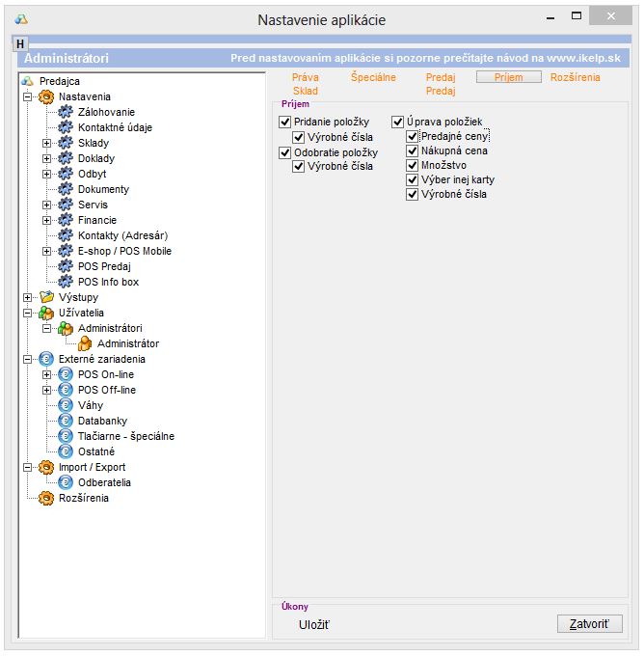Expand the POS On-line node
Image resolution: width=644 pixels, height=656 pixels.
pos(46,374)
